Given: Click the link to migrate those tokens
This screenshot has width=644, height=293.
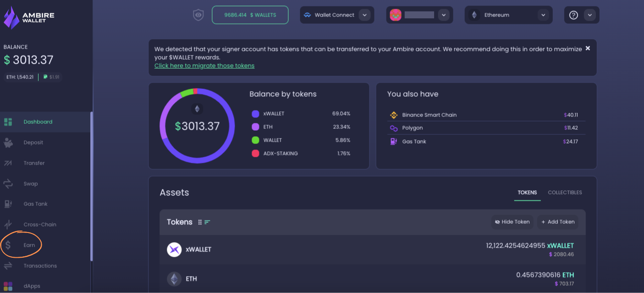Looking at the screenshot, I should (204, 66).
